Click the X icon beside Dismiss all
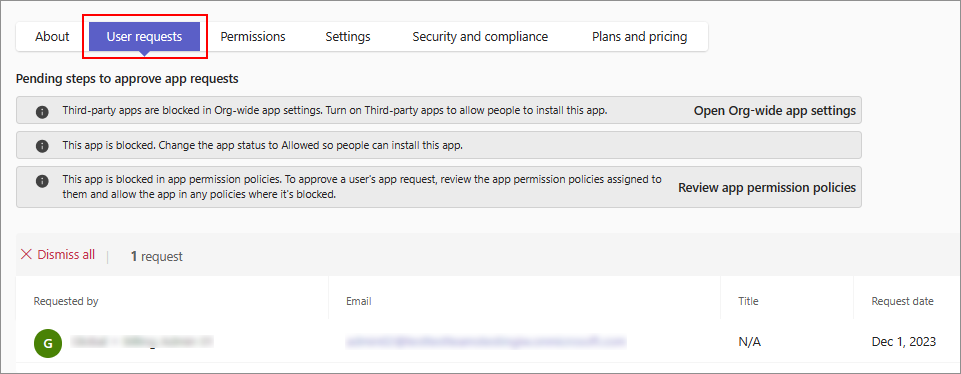This screenshot has width=961, height=374. coord(26,254)
